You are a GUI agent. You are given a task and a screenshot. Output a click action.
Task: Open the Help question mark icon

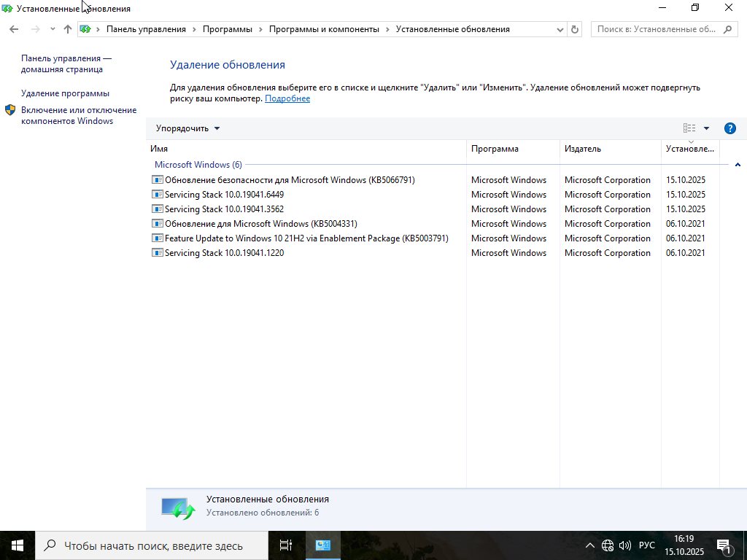729,128
